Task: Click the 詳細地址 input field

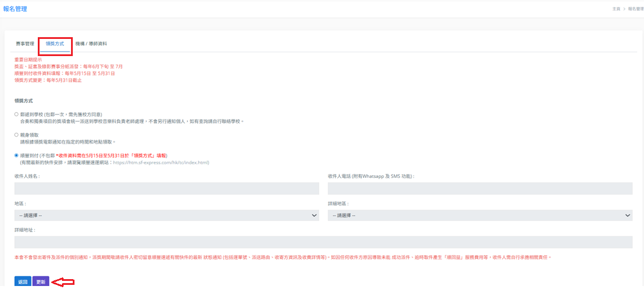Action: [x=323, y=242]
